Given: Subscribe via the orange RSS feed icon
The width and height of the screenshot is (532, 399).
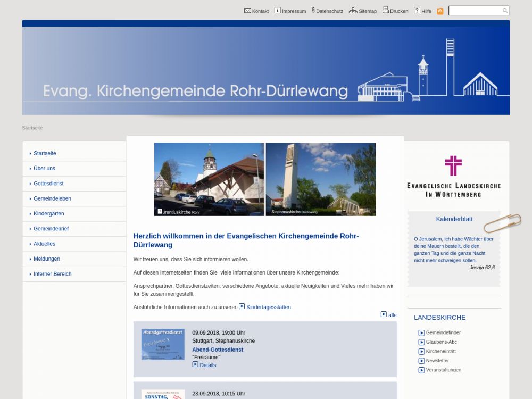Looking at the screenshot, I should pos(440,11).
